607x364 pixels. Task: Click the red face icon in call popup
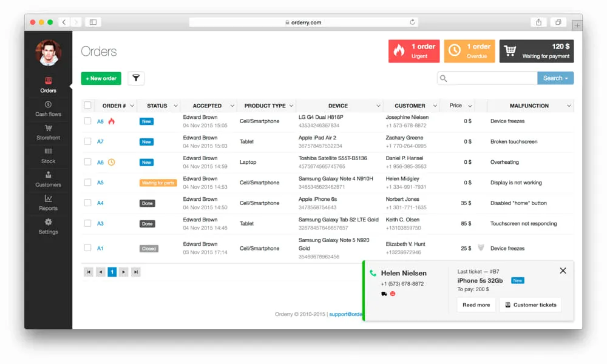[393, 294]
